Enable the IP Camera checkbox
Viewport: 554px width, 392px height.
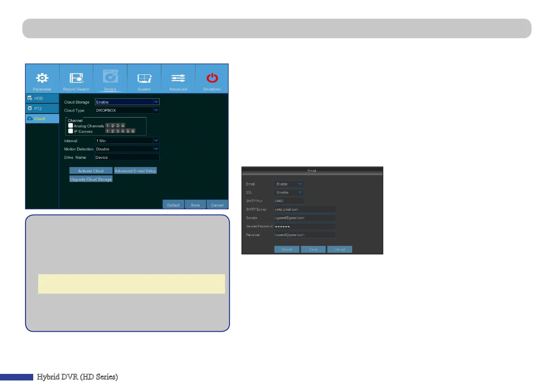coord(70,131)
